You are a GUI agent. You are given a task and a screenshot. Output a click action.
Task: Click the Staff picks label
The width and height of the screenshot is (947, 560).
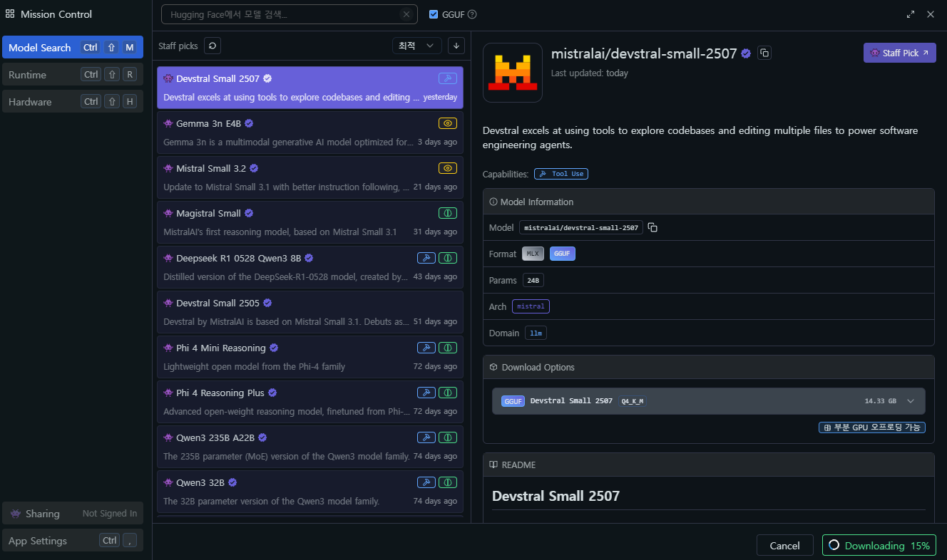pyautogui.click(x=178, y=46)
